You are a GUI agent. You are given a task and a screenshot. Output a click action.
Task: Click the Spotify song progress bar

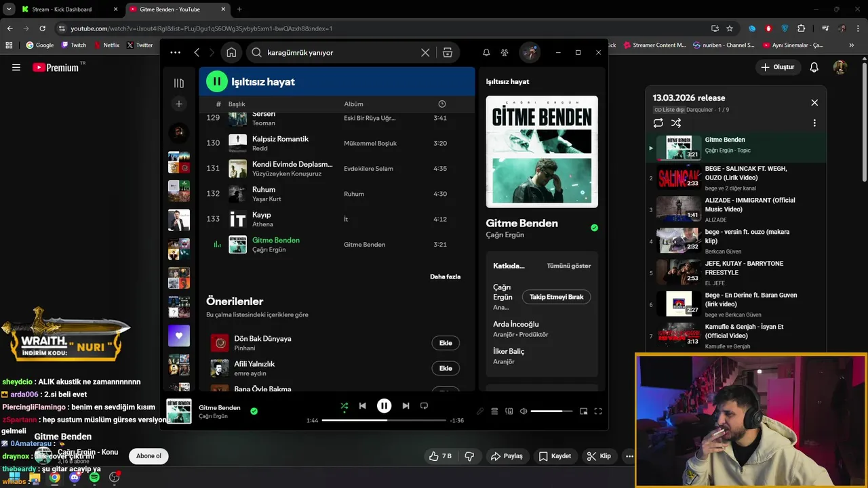click(384, 420)
